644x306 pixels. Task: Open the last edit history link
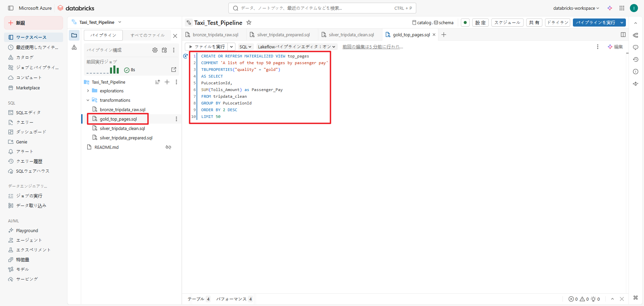372,47
